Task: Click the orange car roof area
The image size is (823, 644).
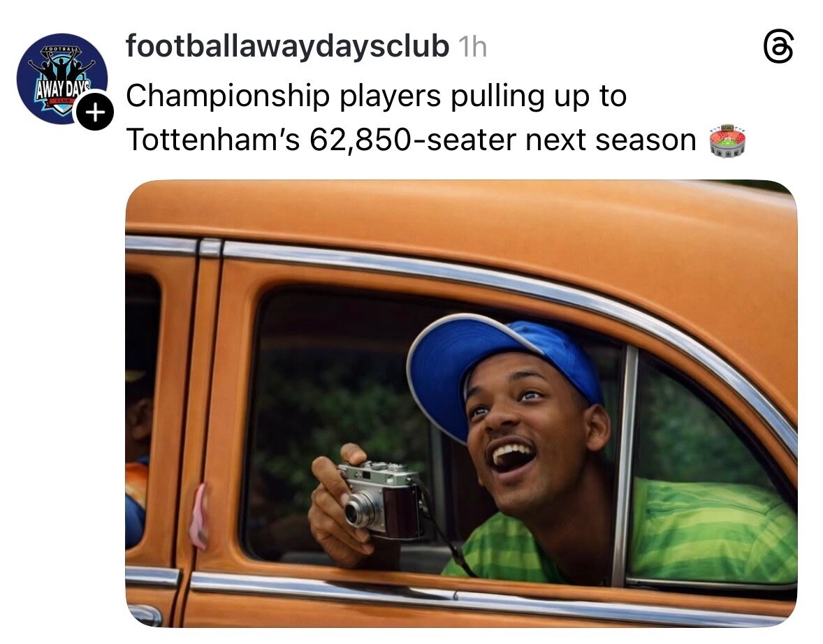Action: (462, 221)
